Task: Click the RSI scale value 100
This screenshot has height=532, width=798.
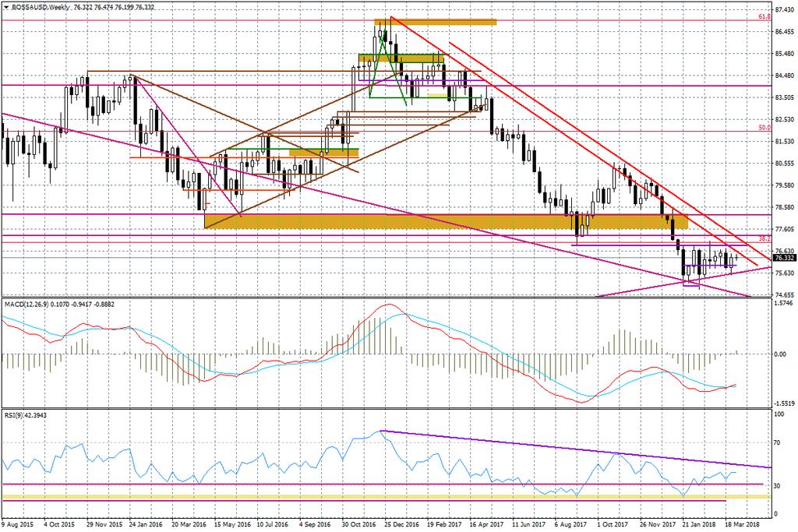Action: 779,414
